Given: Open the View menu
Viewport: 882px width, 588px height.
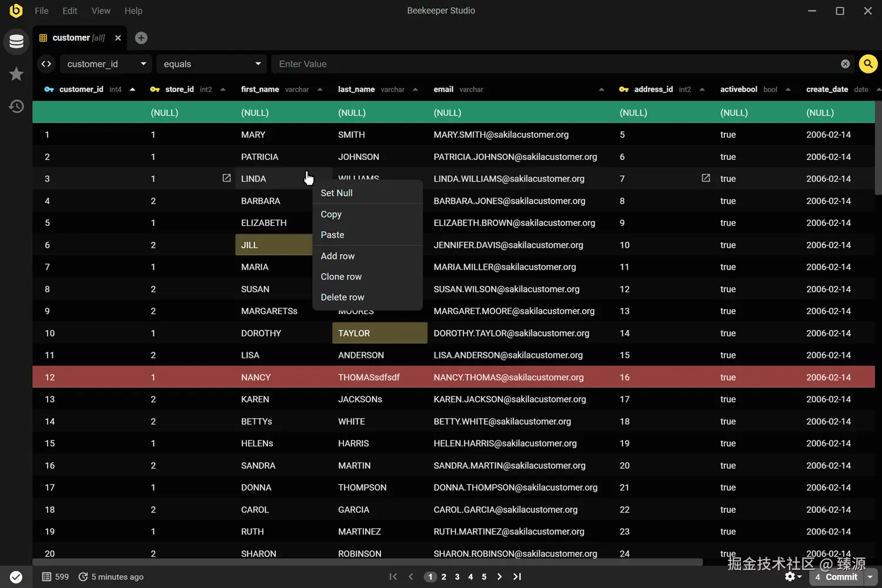Looking at the screenshot, I should [101, 11].
